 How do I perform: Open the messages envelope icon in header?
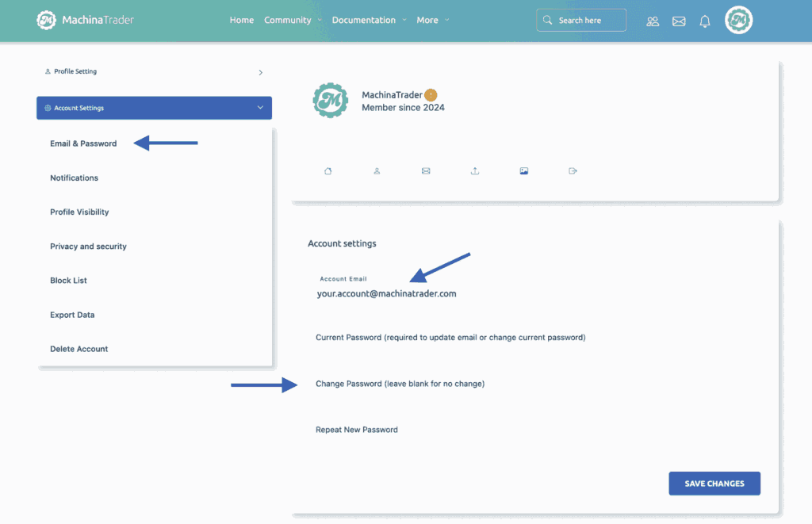click(x=679, y=21)
